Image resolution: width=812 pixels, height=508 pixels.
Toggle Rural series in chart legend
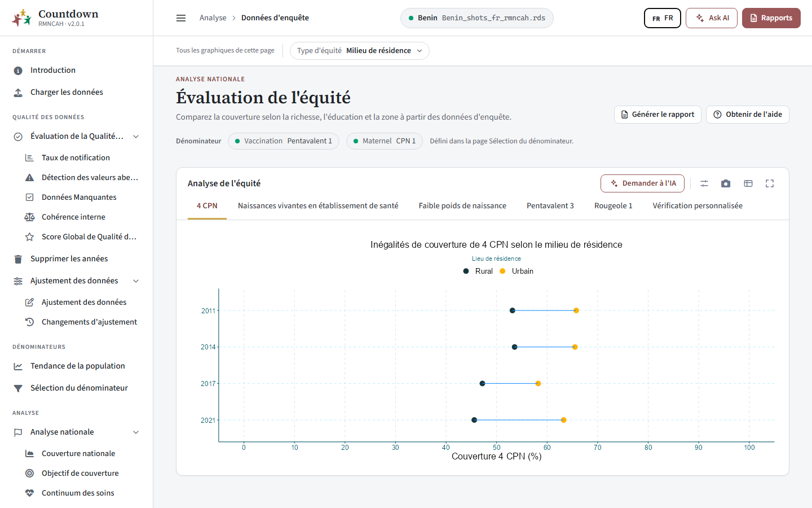click(478, 271)
